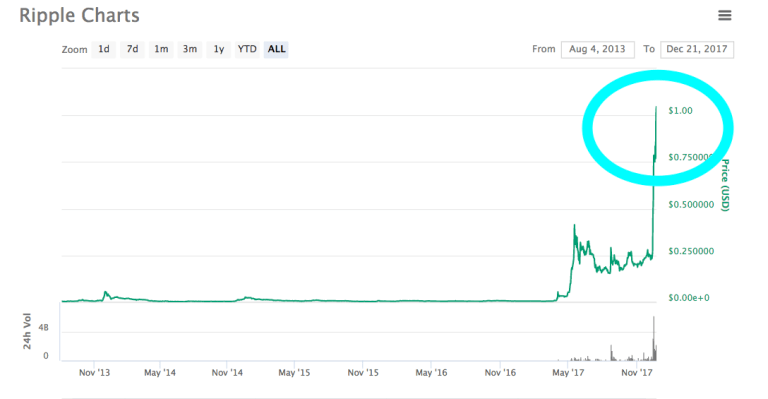Click the Nov '16 date axis label
Screen dimensions: 768x399
tap(500, 373)
